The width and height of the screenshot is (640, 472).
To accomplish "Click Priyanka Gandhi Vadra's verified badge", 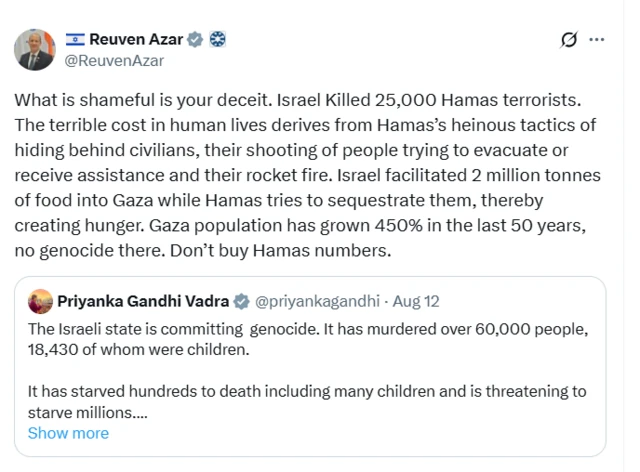I will tap(241, 301).
